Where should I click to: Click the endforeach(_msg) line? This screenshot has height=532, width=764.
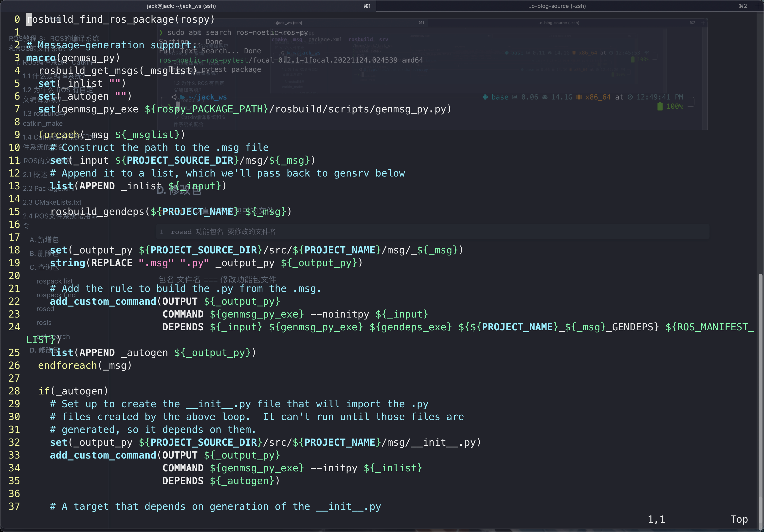pos(85,365)
